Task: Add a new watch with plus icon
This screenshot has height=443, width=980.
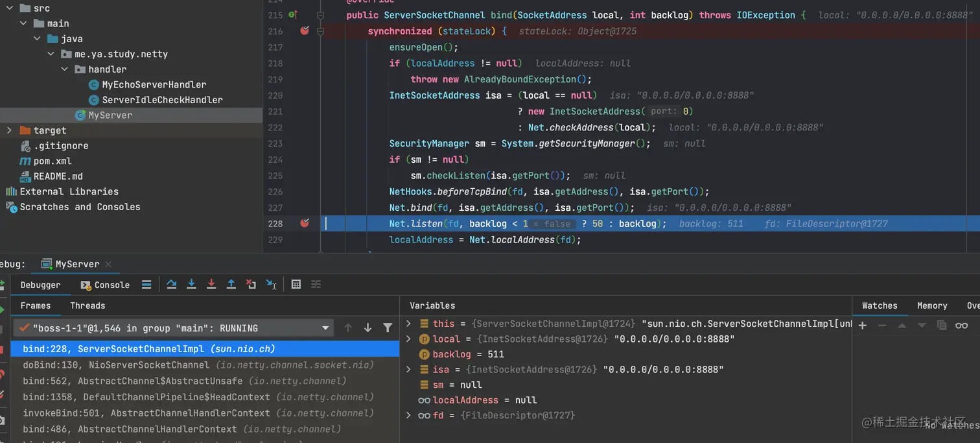Action: pos(863,325)
